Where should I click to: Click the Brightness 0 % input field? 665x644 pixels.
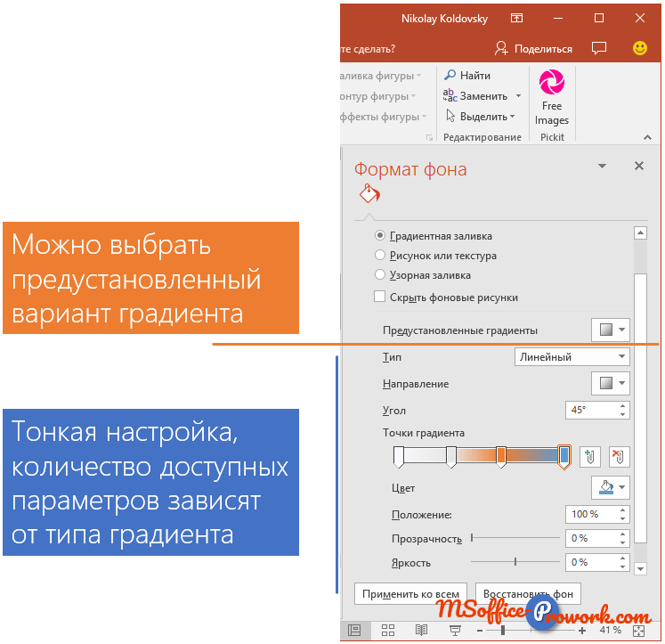coord(590,562)
